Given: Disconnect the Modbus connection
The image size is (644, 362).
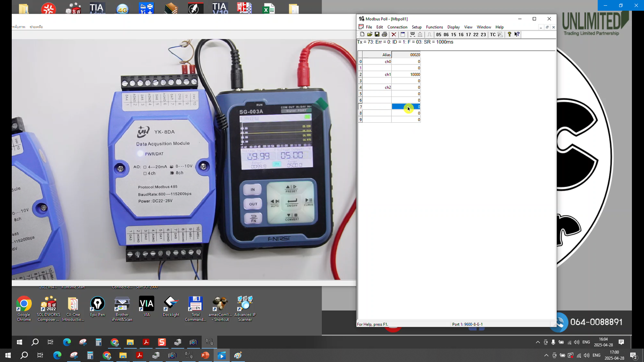Looking at the screenshot, I should pyautogui.click(x=393, y=34).
